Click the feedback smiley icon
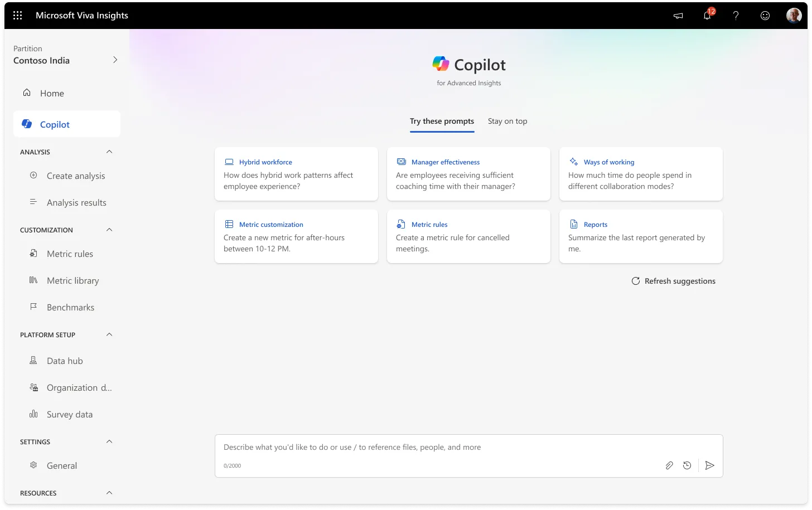The width and height of the screenshot is (812, 510). point(765,16)
